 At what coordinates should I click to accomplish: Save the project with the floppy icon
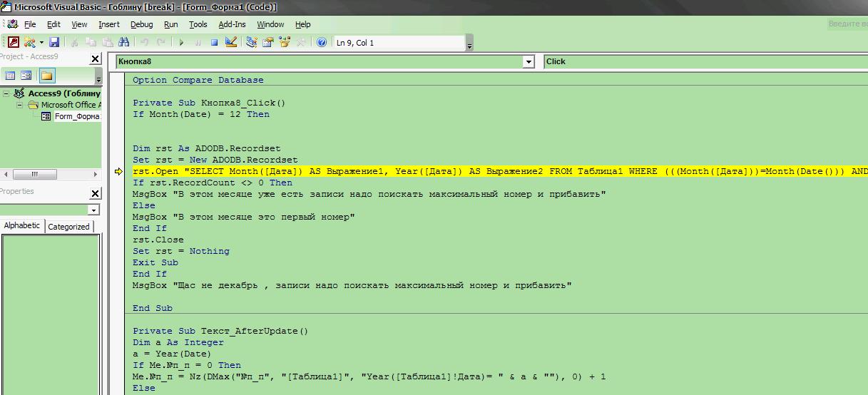pos(54,43)
